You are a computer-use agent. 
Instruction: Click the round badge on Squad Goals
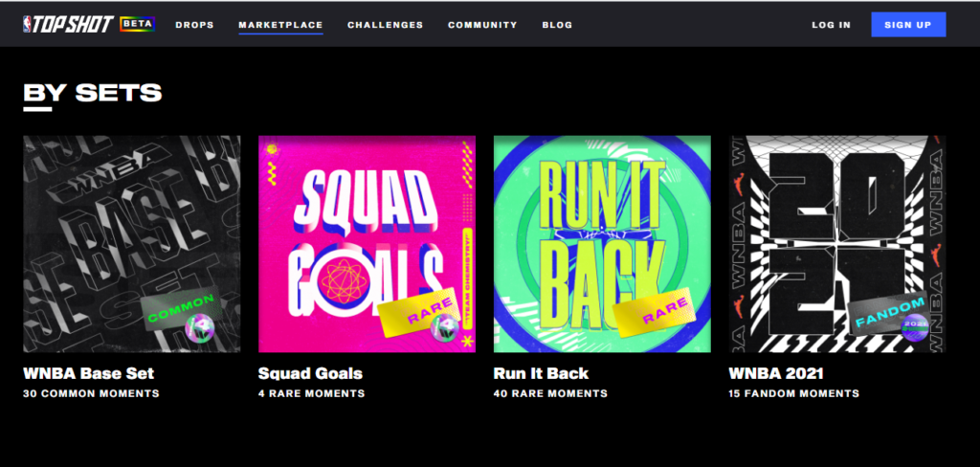(445, 327)
